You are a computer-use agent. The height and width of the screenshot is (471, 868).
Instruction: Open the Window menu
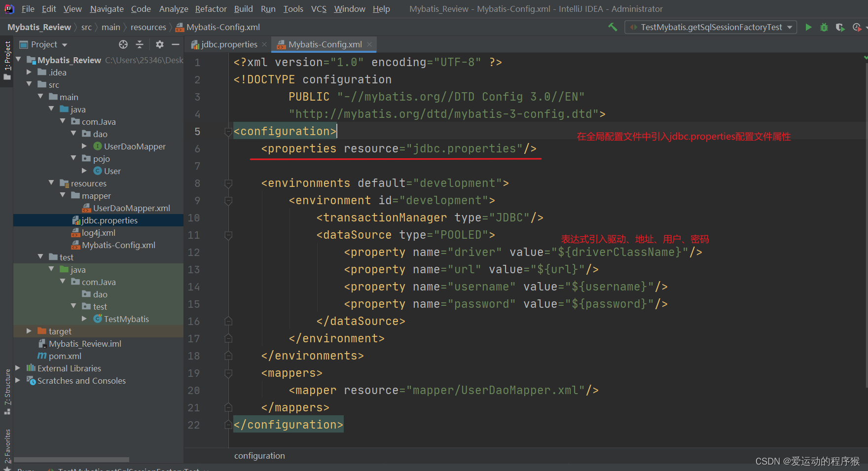[x=350, y=9]
